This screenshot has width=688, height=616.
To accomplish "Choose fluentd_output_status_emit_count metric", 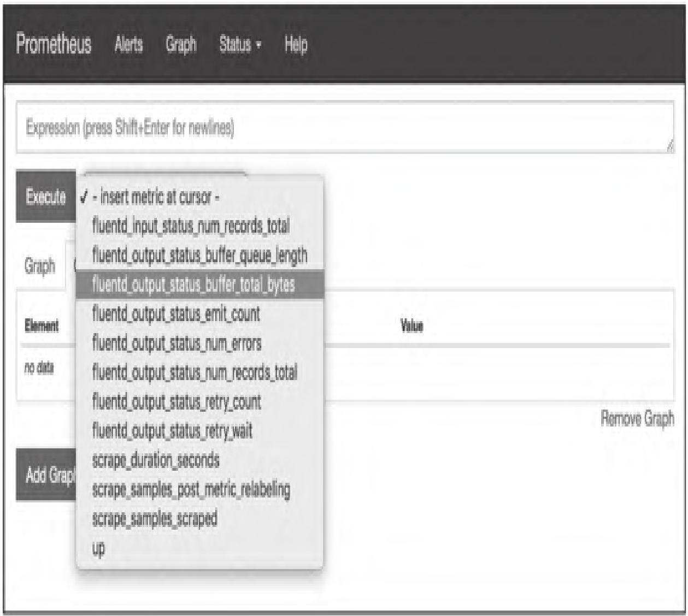I will click(x=176, y=314).
